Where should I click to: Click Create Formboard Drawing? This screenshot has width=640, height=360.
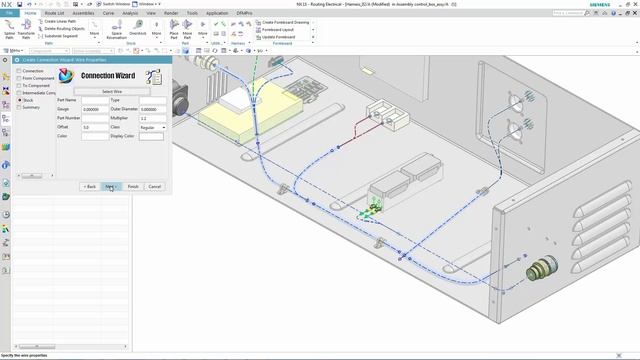(x=282, y=22)
